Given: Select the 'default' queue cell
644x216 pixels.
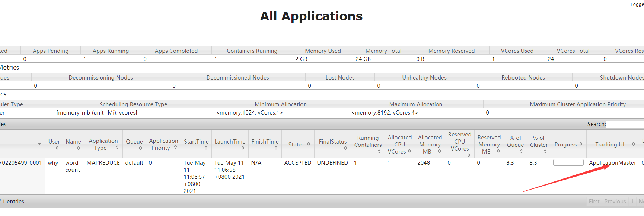Looking at the screenshot, I should pyautogui.click(x=134, y=163).
